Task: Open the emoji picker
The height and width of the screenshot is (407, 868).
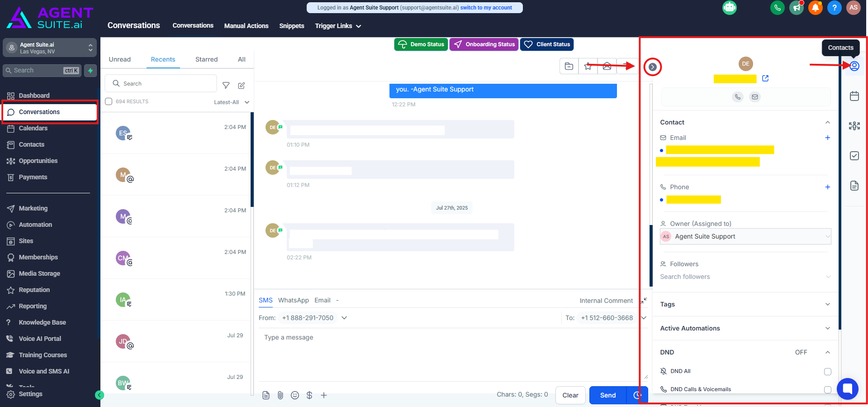Action: (295, 395)
